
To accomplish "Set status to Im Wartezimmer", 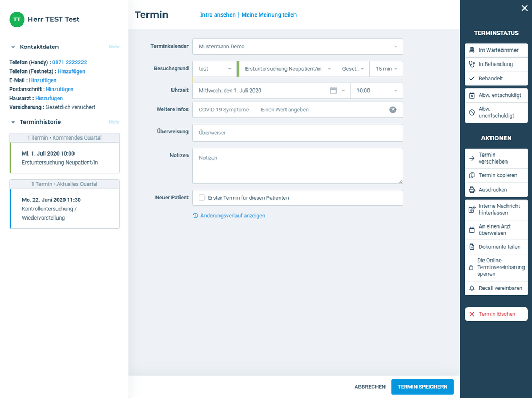I will (496, 50).
